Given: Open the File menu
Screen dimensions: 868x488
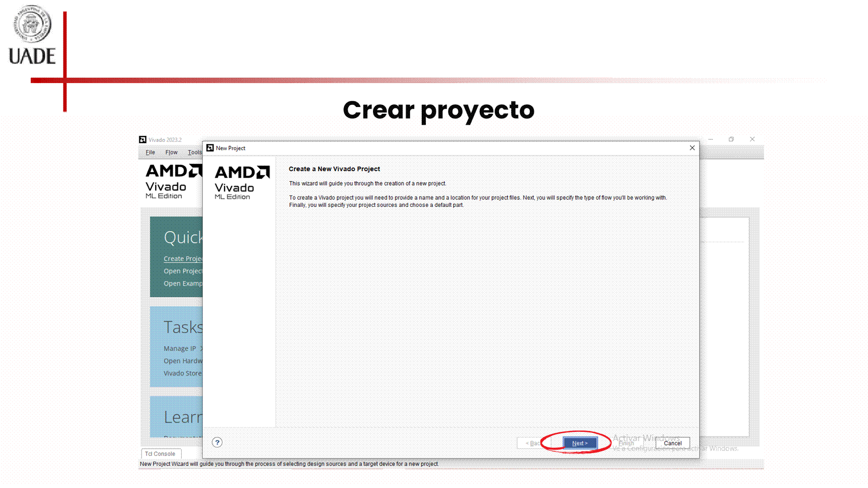Looking at the screenshot, I should (x=150, y=152).
